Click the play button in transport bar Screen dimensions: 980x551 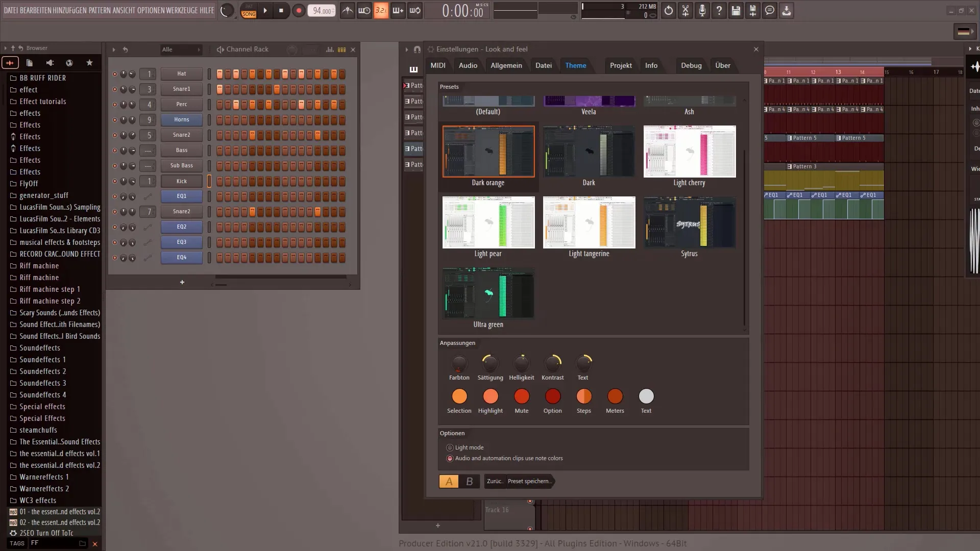point(265,10)
